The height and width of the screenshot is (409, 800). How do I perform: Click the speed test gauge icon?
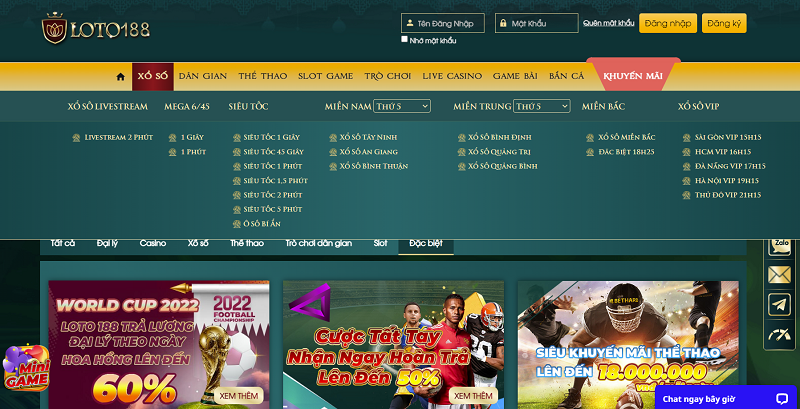click(779, 335)
